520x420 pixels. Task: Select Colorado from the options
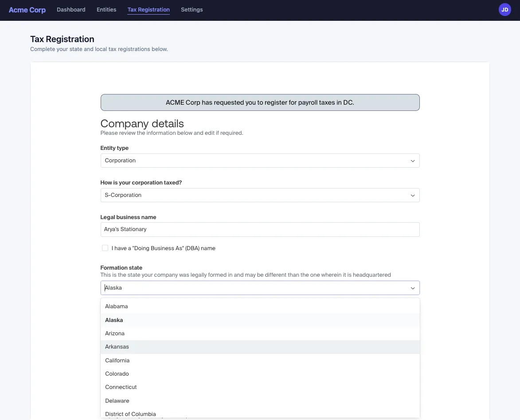260,373
